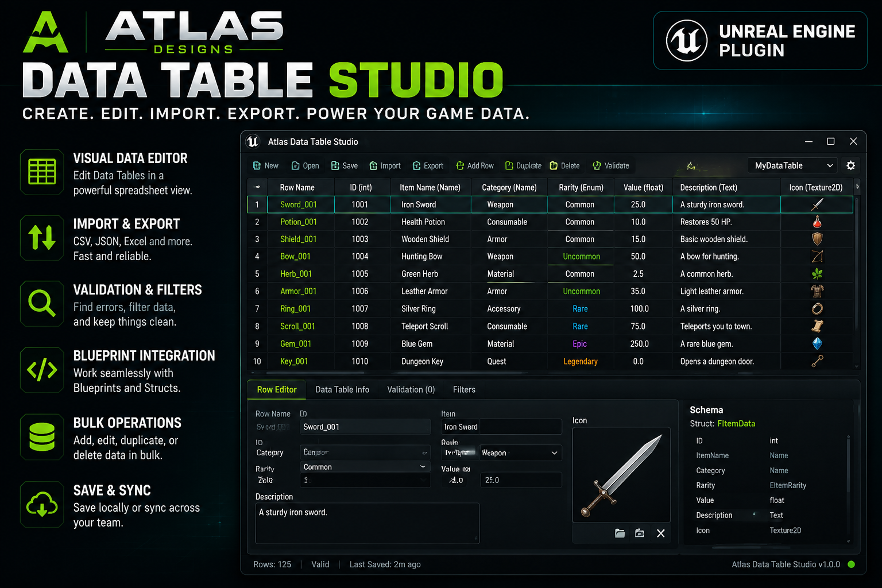Click the armor icon in row Armor_001

(817, 291)
